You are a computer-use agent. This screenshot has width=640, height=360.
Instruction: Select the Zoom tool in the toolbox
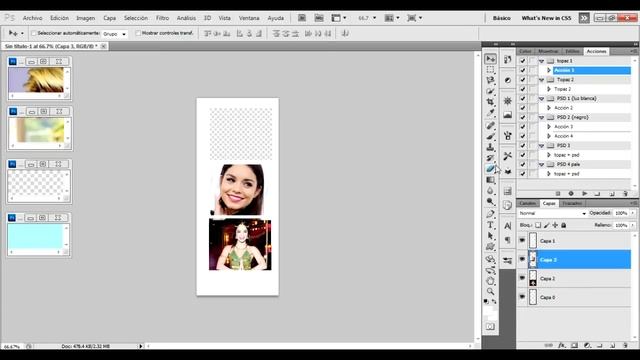pyautogui.click(x=490, y=291)
